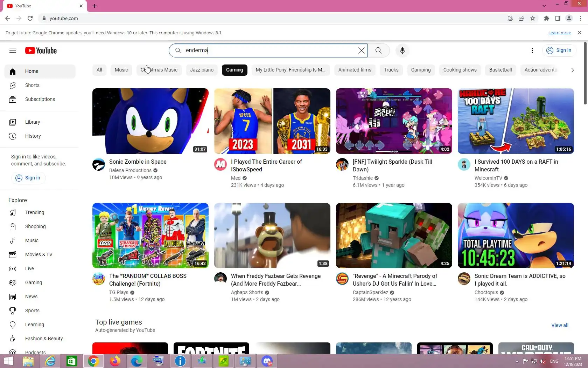Viewport: 588px width, 368px height.
Task: Click the Tridashie channel name
Action: (363, 178)
